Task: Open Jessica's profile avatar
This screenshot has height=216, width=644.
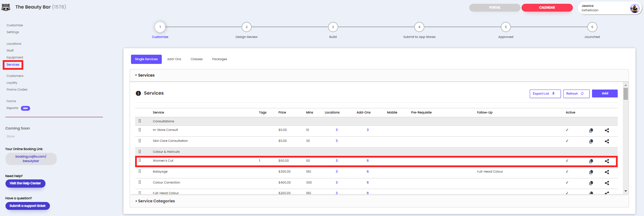Action: pyautogui.click(x=634, y=8)
